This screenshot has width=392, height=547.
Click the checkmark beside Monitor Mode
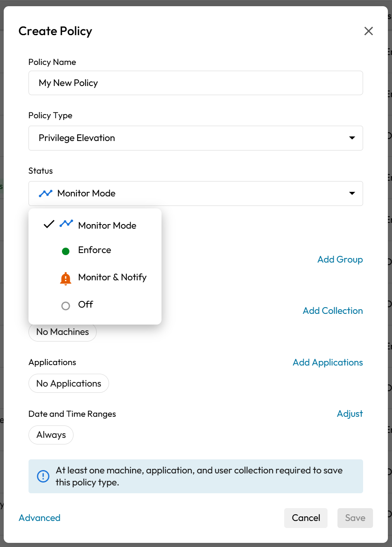click(49, 225)
